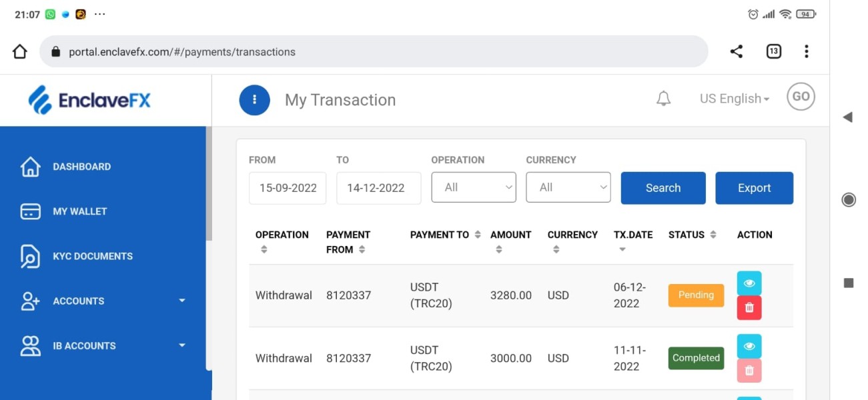Viewport: 868px width, 400px height.
Task: Go to browser home page icon
Action: (20, 51)
